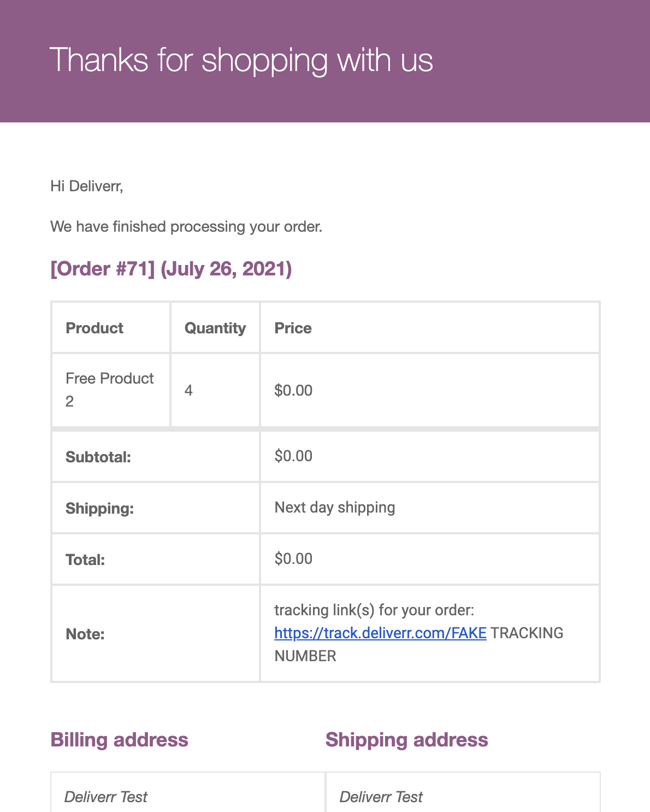Click the Billing address heading
This screenshot has width=650, height=812.
119,740
